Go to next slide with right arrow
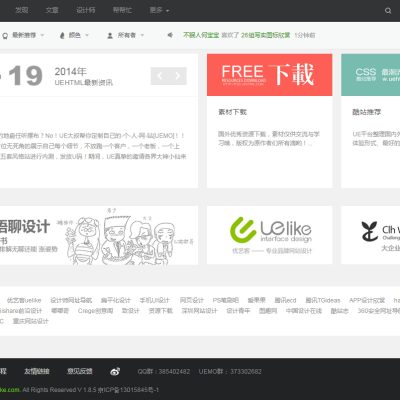Screen dimensions: 400x400 coord(178,76)
